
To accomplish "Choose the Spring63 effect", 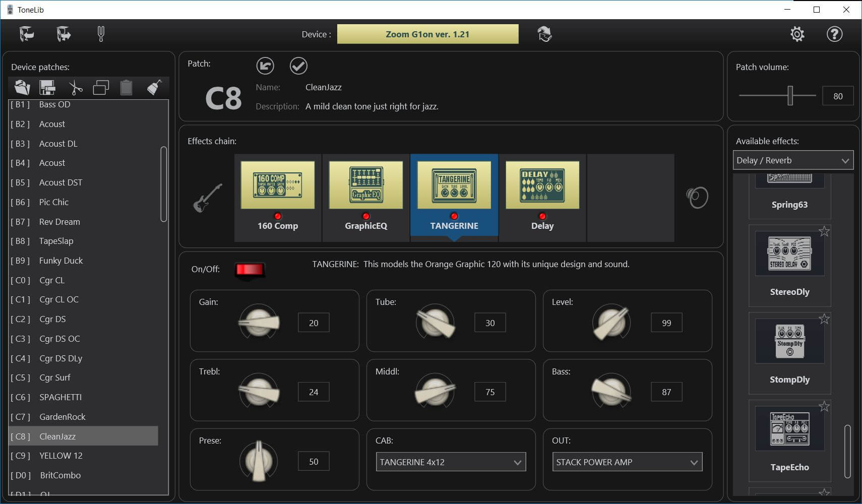I will tap(789, 196).
